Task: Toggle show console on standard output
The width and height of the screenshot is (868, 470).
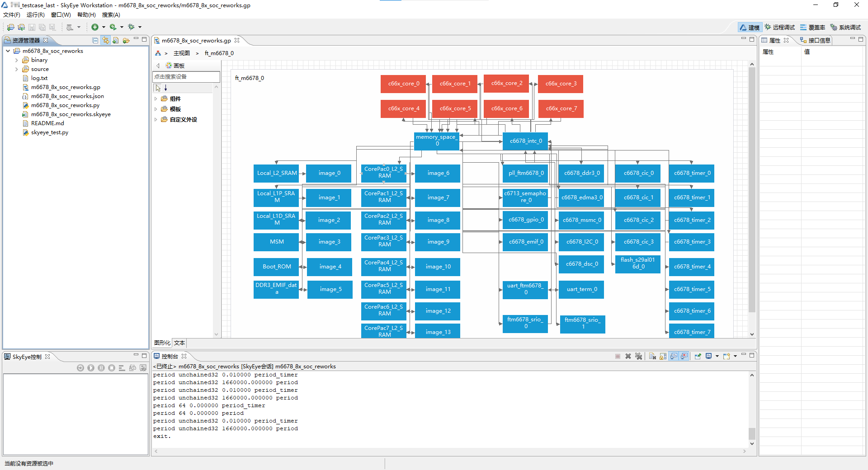Action: pyautogui.click(x=674, y=356)
